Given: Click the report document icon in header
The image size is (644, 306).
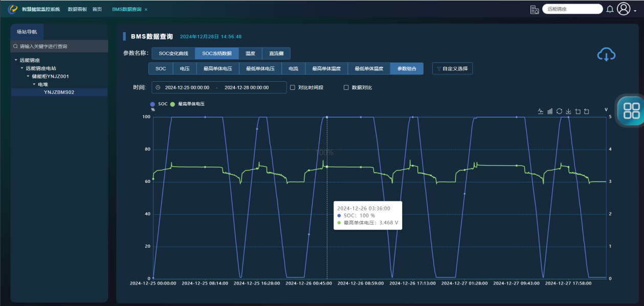Looking at the screenshot, I should click(535, 9).
